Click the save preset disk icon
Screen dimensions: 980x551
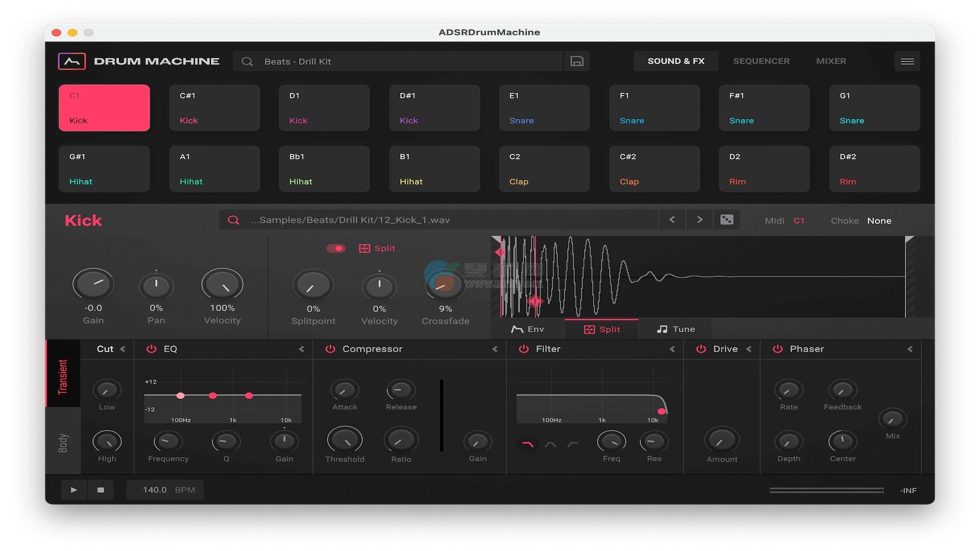click(577, 61)
